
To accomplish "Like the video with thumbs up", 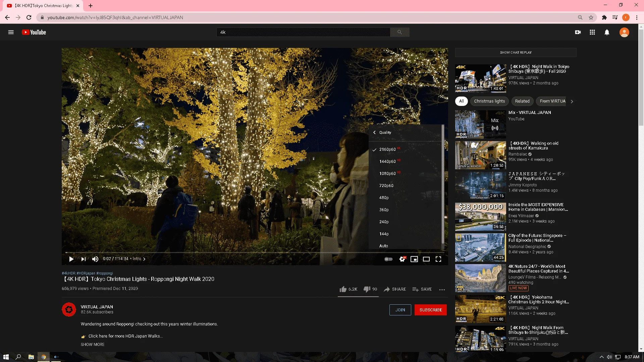I will 348,289.
